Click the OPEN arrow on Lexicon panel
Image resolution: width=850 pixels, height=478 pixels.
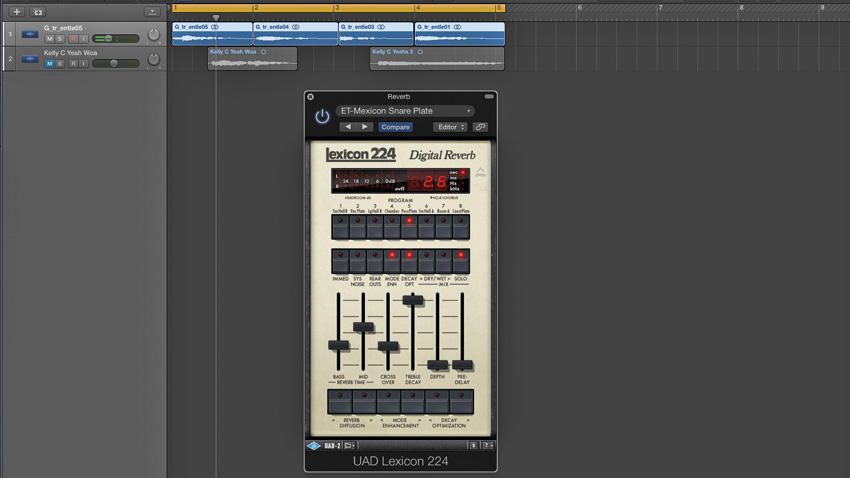pos(480,172)
